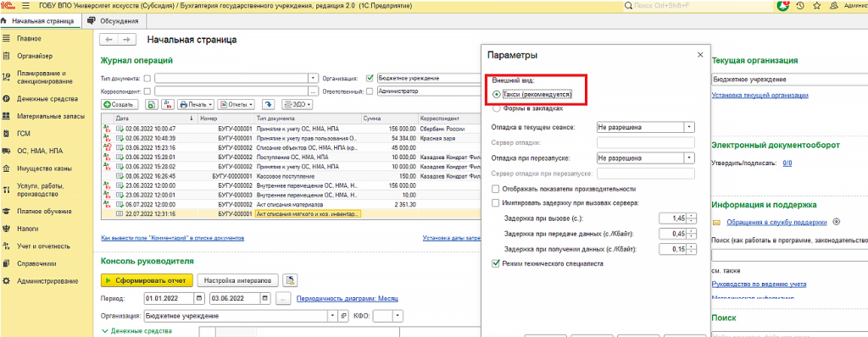This screenshot has height=337, width=868.
Task: Click Денежные средства section icon in sidebar
Action: point(6,99)
